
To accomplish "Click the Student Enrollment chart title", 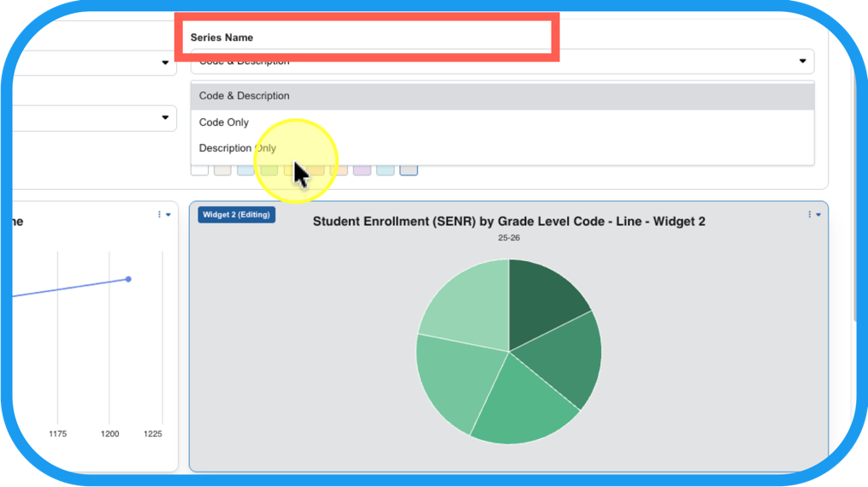I will tap(509, 222).
